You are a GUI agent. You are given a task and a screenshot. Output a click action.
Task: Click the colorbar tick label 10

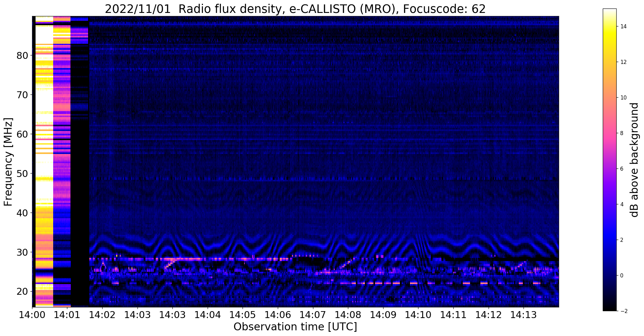coord(623,98)
